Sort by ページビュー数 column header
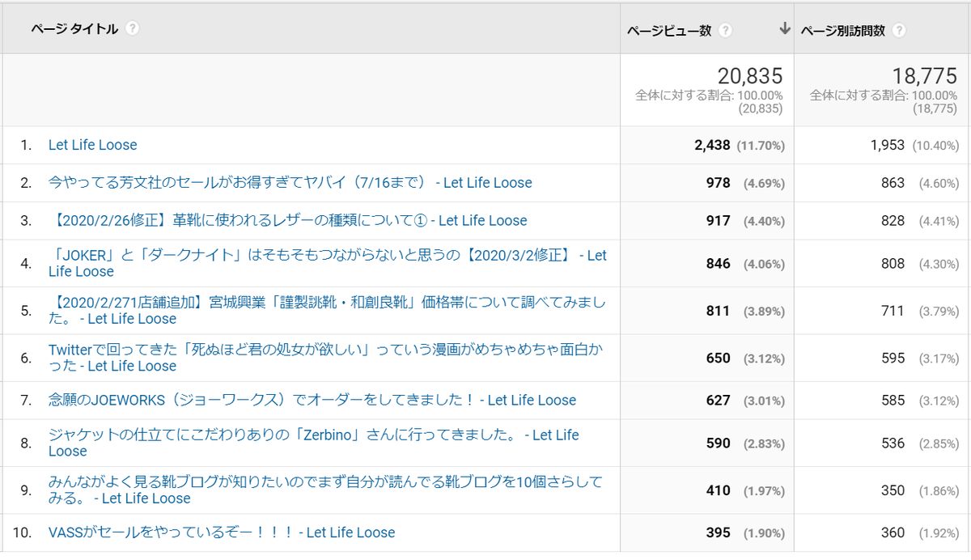The image size is (971, 560). 669,31
